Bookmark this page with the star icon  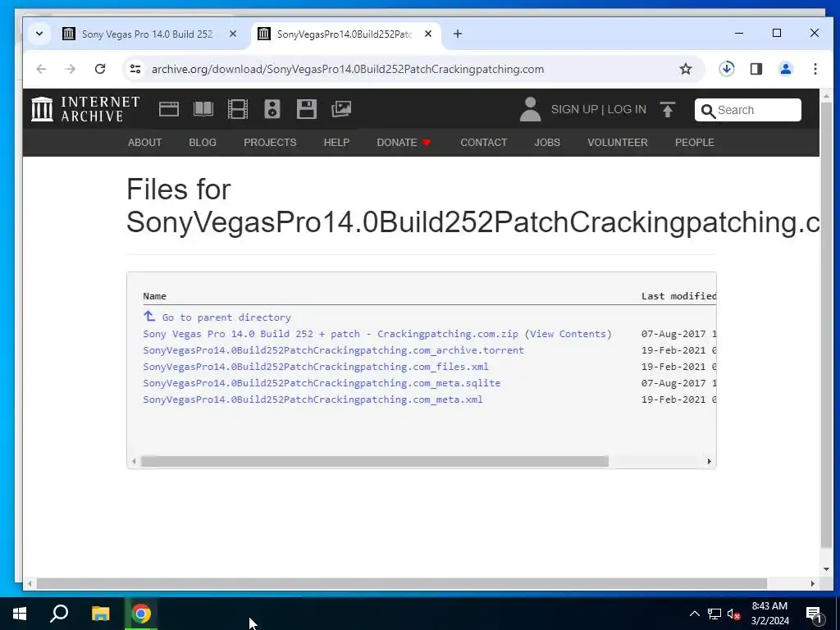click(685, 69)
